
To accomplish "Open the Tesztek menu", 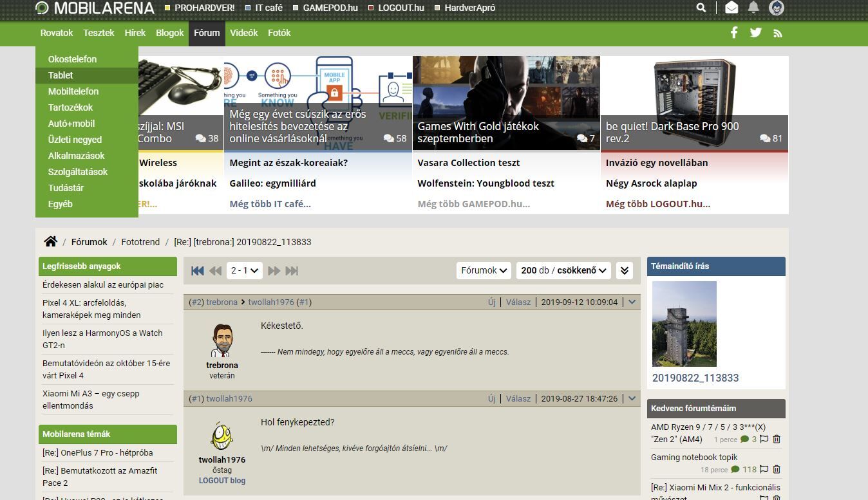I will pyautogui.click(x=99, y=33).
